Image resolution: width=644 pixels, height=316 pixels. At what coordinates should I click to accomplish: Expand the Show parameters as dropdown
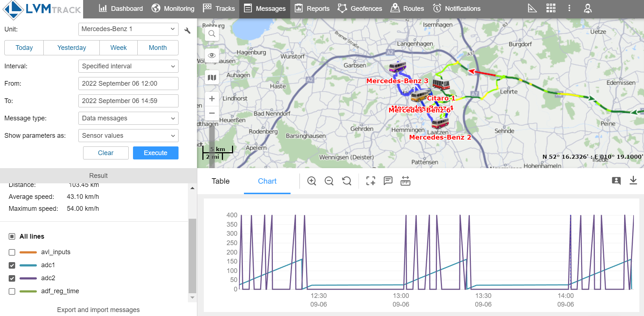click(x=128, y=136)
